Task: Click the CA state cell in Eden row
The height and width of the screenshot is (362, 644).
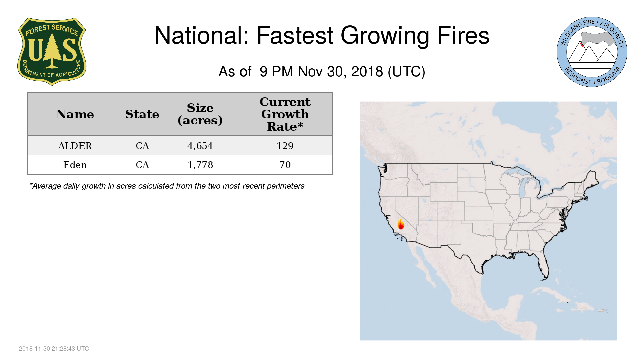Action: (x=142, y=165)
